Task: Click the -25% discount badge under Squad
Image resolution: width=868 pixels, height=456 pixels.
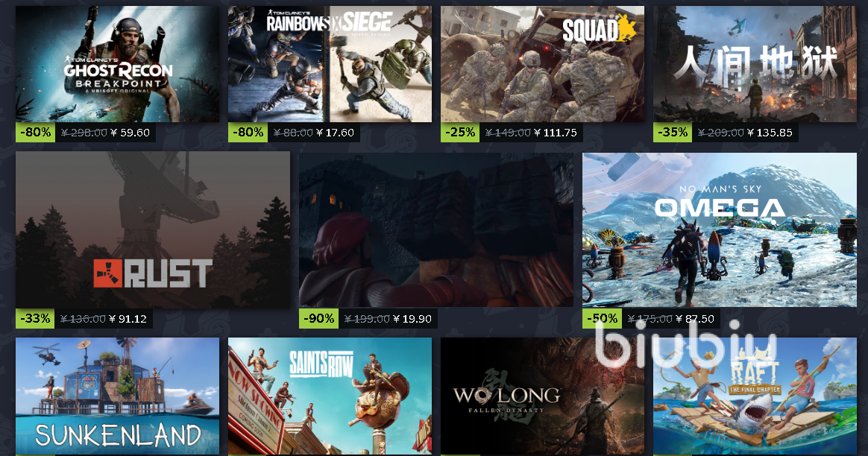Action: [460, 133]
